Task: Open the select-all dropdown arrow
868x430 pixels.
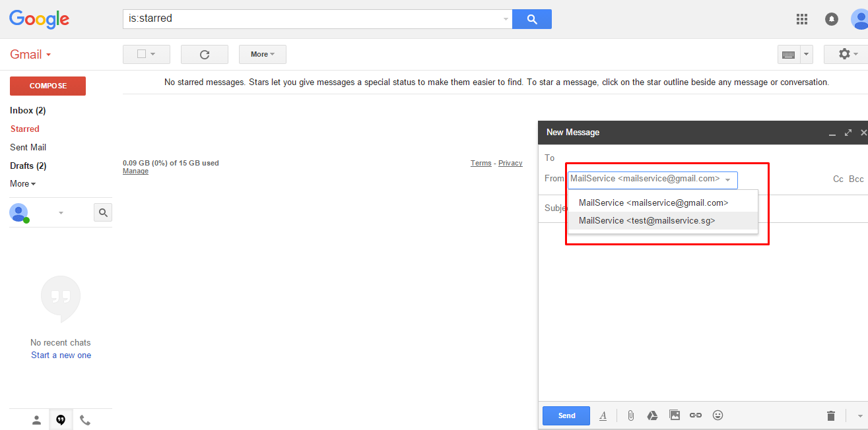Action: (153, 54)
